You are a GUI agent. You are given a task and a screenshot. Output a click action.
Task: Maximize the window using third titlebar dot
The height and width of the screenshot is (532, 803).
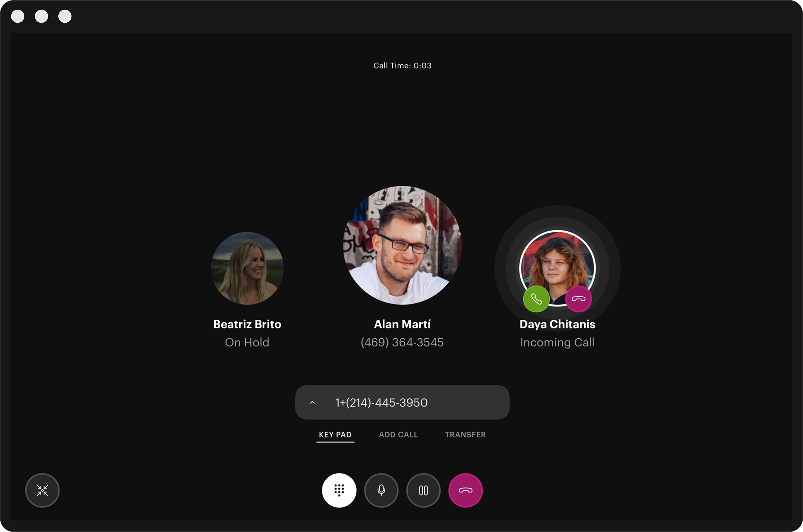[65, 16]
